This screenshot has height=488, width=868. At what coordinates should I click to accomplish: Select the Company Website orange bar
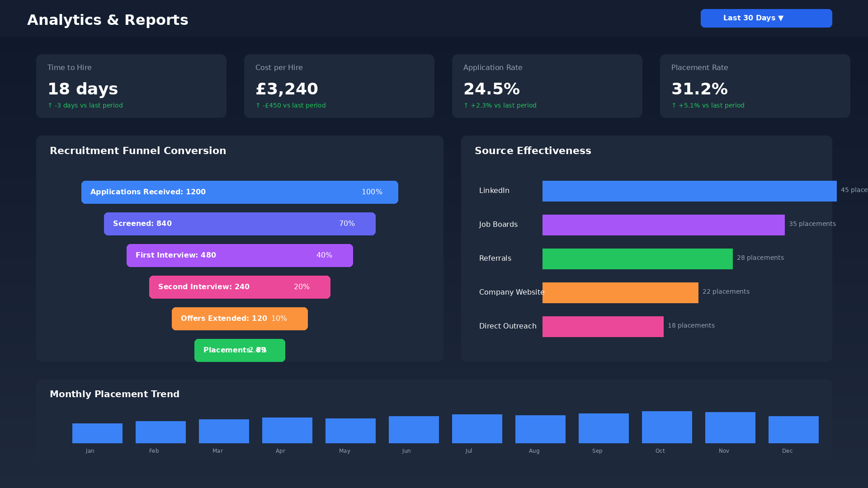coord(620,292)
